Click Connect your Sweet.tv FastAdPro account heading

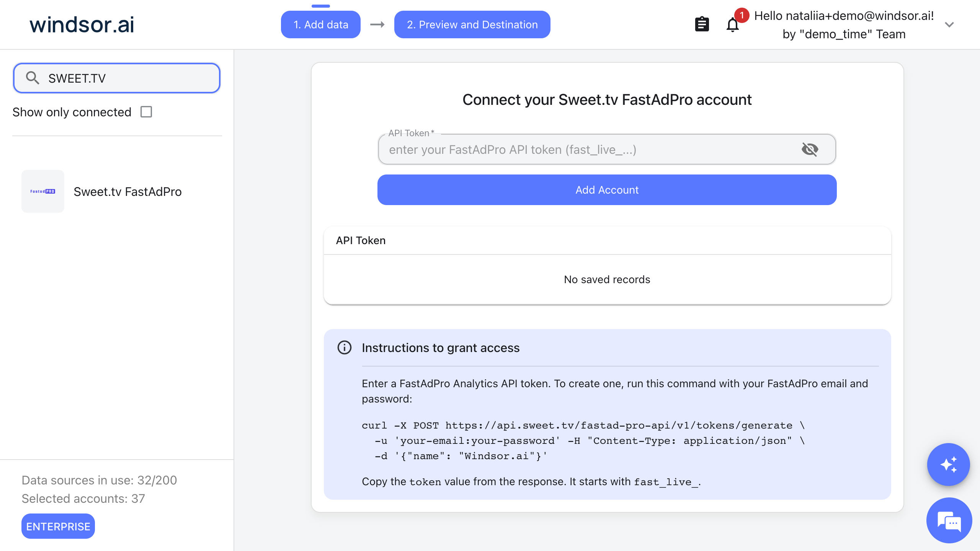coord(607,99)
